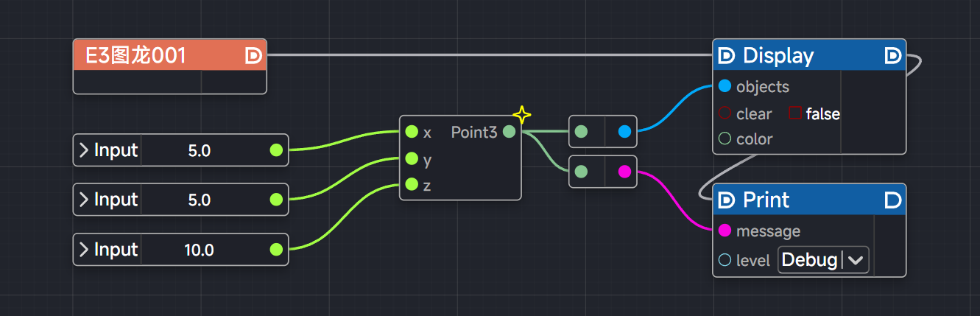This screenshot has height=316, width=980.
Task: Select the Print node header
Action: 808,200
